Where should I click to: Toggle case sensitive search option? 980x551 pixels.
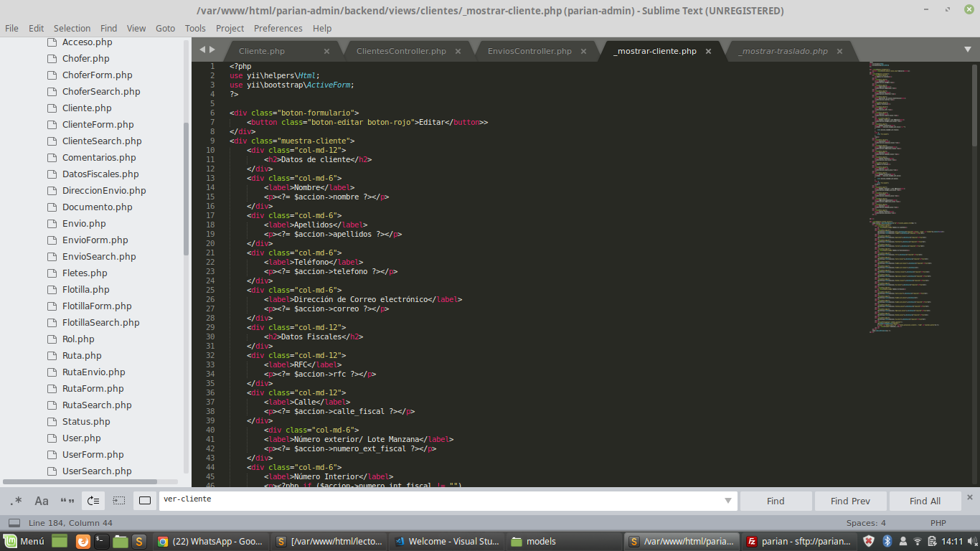click(x=42, y=501)
